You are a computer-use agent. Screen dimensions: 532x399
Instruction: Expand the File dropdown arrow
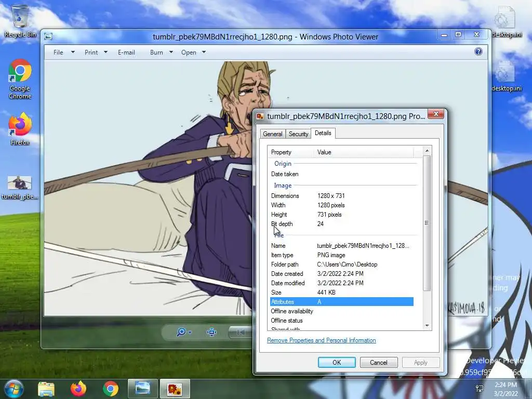pos(73,52)
